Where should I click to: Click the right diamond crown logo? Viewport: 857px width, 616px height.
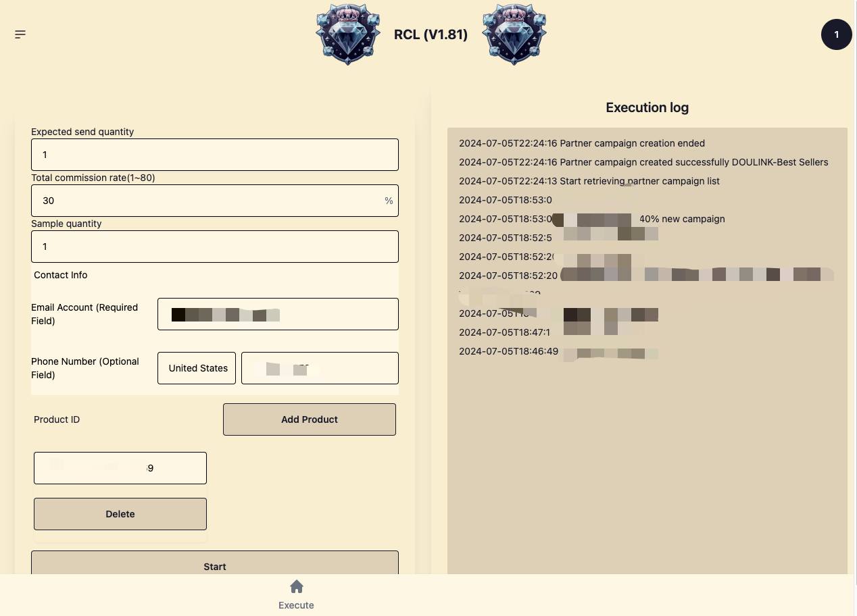coord(514,34)
